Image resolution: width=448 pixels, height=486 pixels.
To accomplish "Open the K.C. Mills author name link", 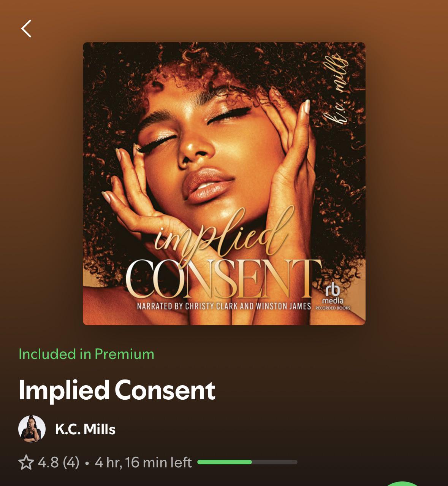I will click(85, 429).
